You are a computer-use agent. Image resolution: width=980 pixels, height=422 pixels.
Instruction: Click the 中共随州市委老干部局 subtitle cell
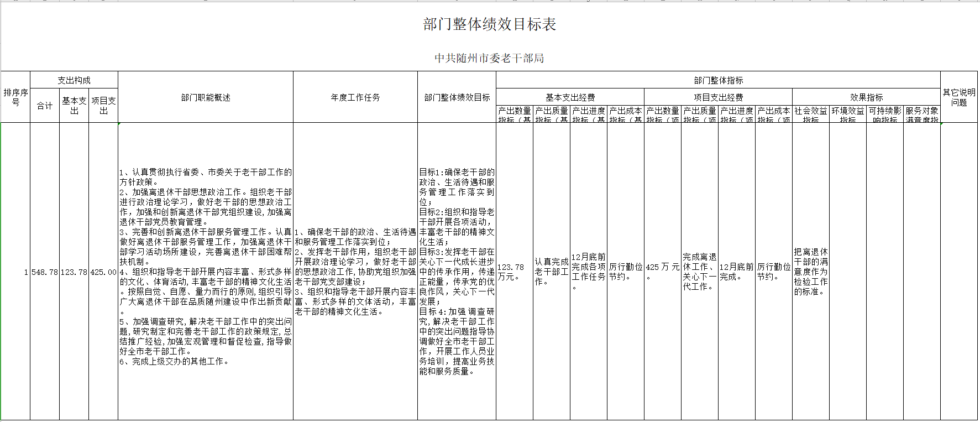[x=489, y=58]
